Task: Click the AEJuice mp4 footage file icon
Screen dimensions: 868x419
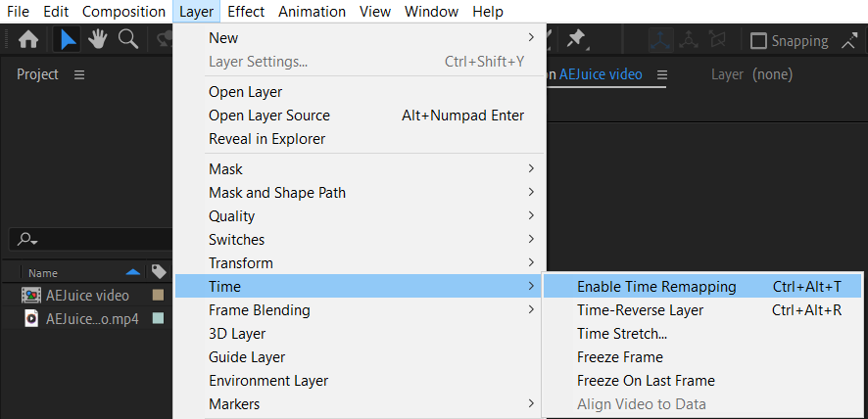Action: (30, 318)
